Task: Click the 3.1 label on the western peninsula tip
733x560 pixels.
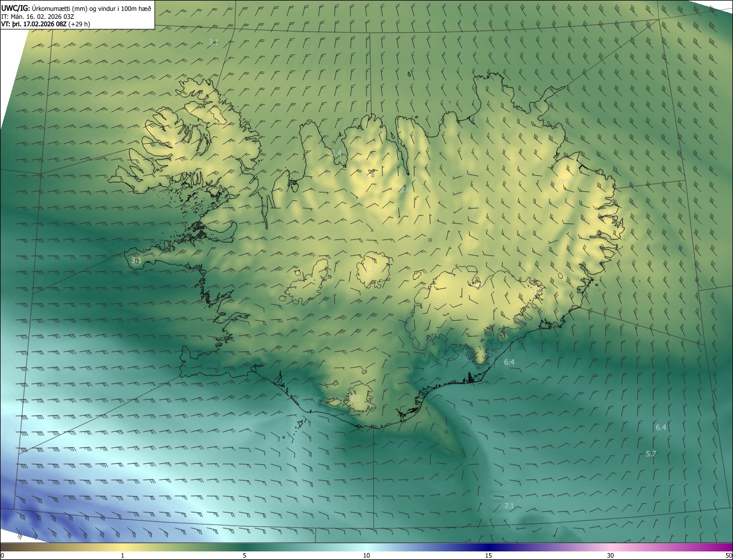Action: pyautogui.click(x=136, y=260)
